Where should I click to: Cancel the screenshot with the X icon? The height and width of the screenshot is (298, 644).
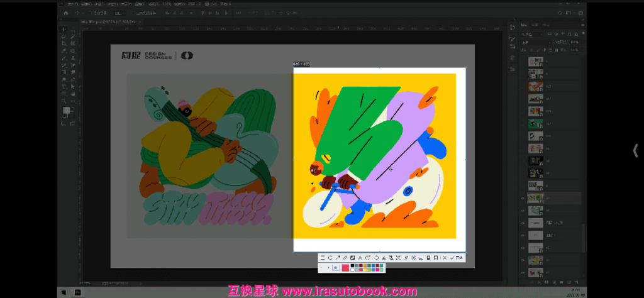point(445,258)
